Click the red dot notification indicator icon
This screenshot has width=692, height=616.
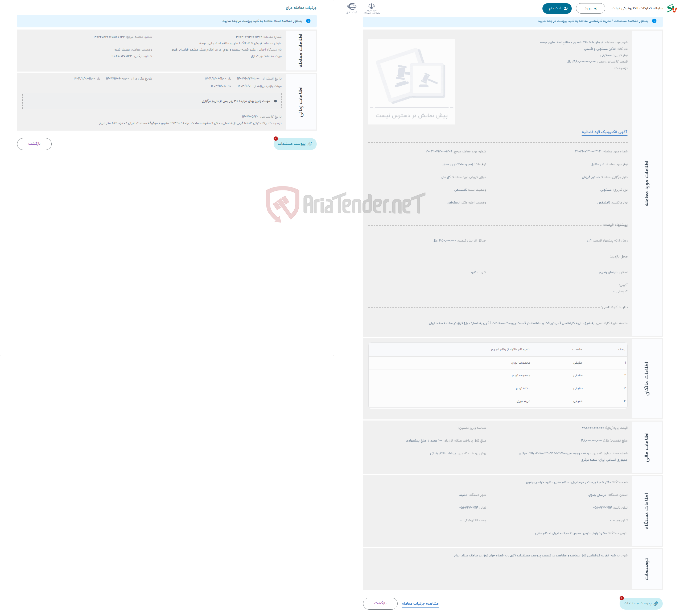click(275, 138)
